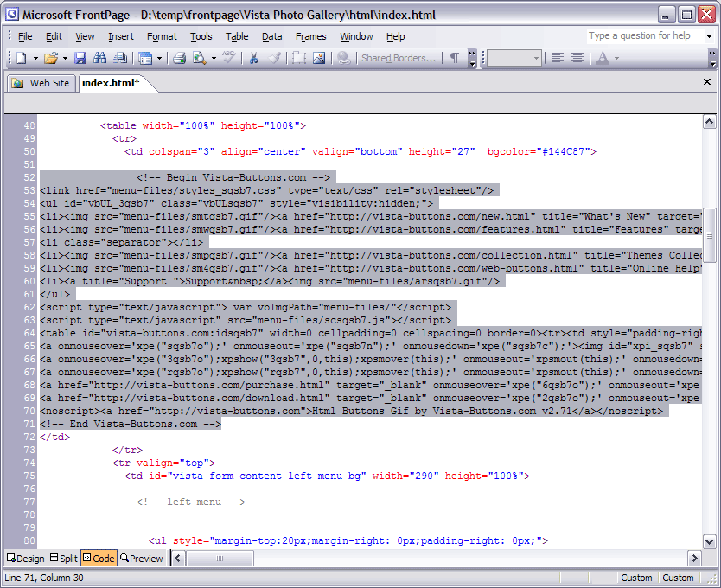Click the Cut scissors icon
721x588 pixels.
coord(253,58)
